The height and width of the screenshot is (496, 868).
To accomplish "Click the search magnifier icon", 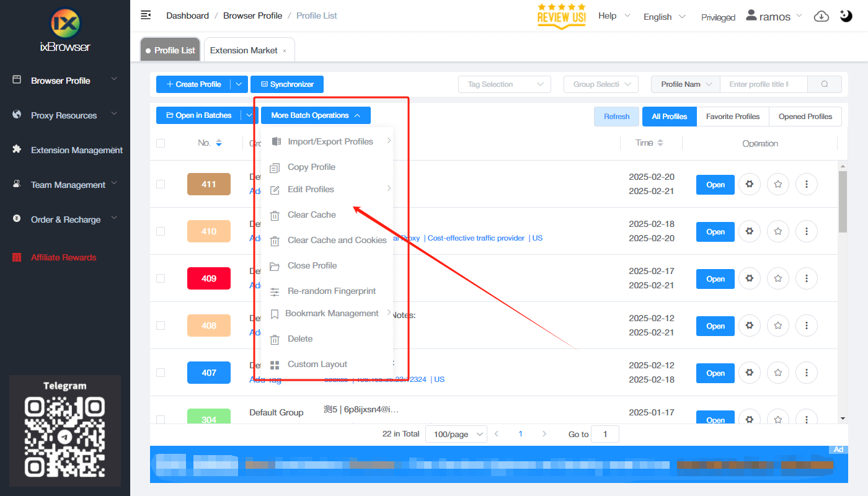I will click(825, 84).
